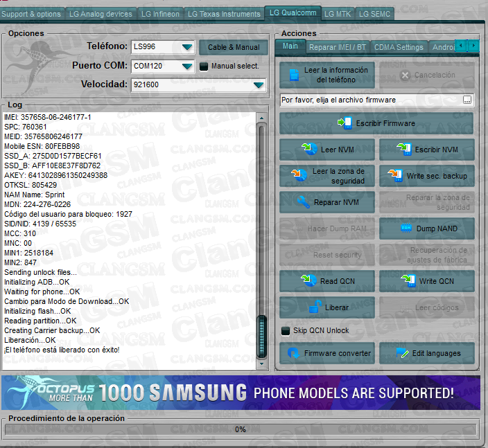Click the Hacer Dump RAM button
This screenshot has width=488, height=448.
pyautogui.click(x=327, y=229)
